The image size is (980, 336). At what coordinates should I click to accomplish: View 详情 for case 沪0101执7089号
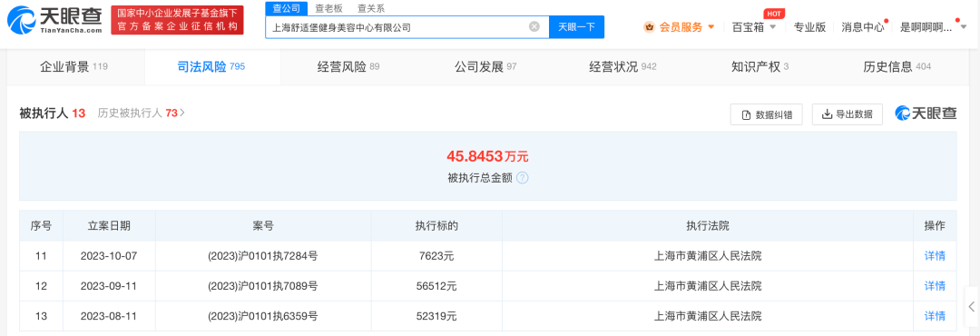tap(935, 286)
